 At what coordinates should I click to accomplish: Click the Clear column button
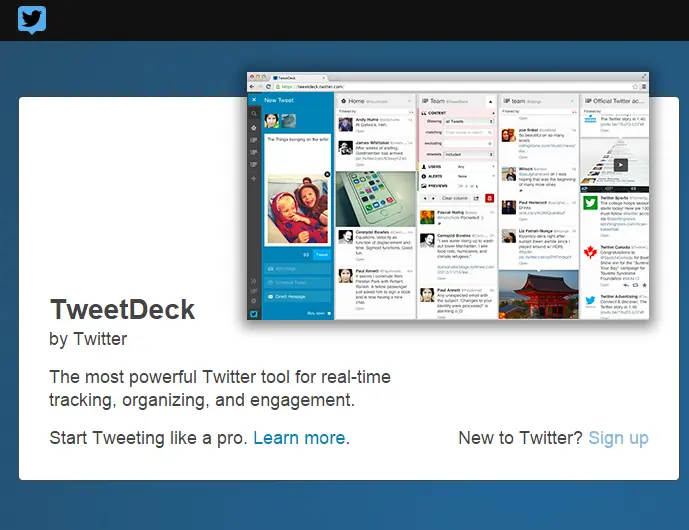coord(454,198)
